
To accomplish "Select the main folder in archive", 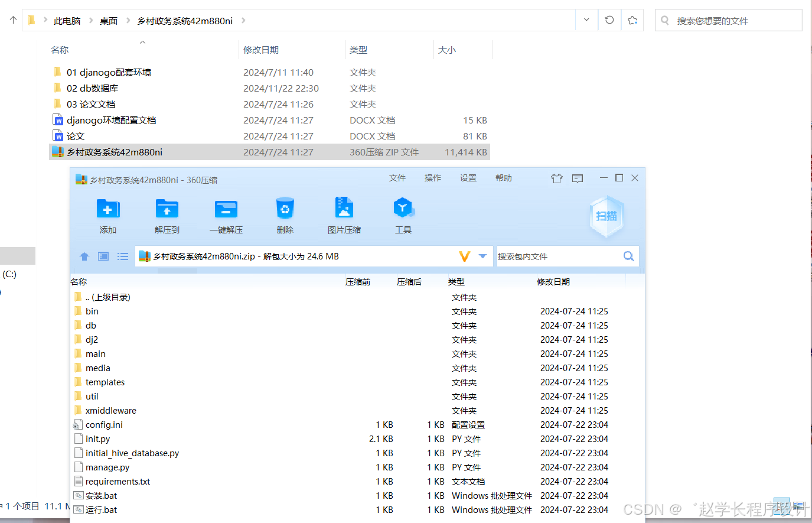I will pyautogui.click(x=96, y=354).
